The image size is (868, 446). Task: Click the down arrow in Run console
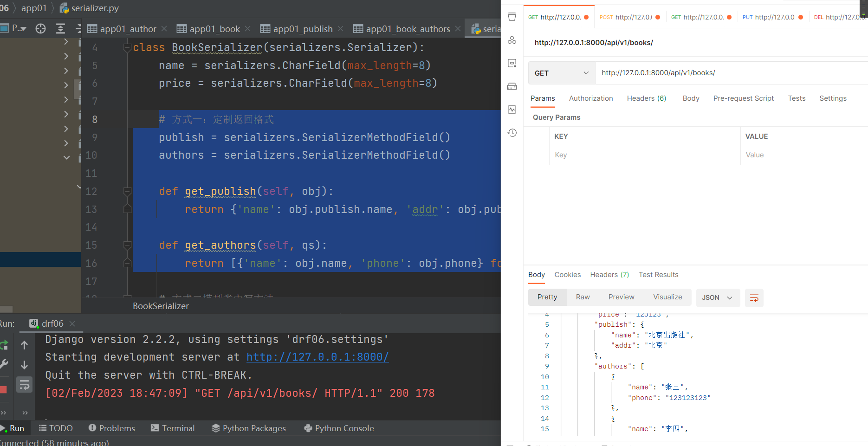(25, 365)
